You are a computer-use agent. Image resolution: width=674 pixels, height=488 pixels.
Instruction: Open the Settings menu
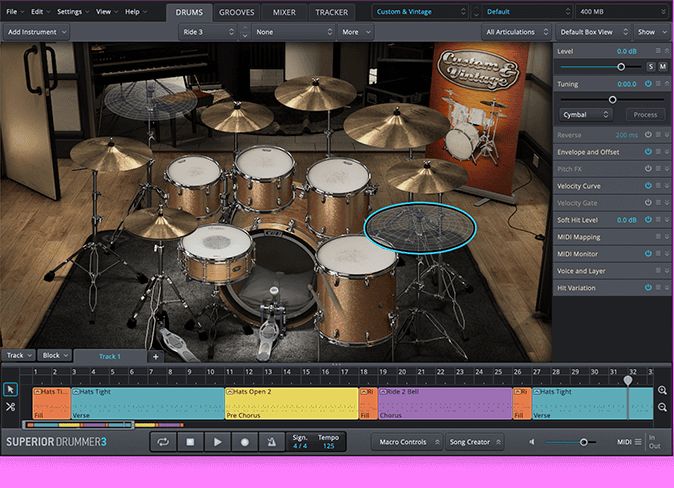(x=72, y=12)
